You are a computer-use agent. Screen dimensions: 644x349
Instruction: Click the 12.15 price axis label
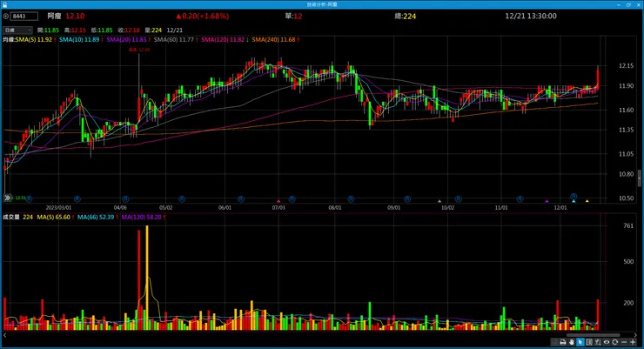pos(626,65)
